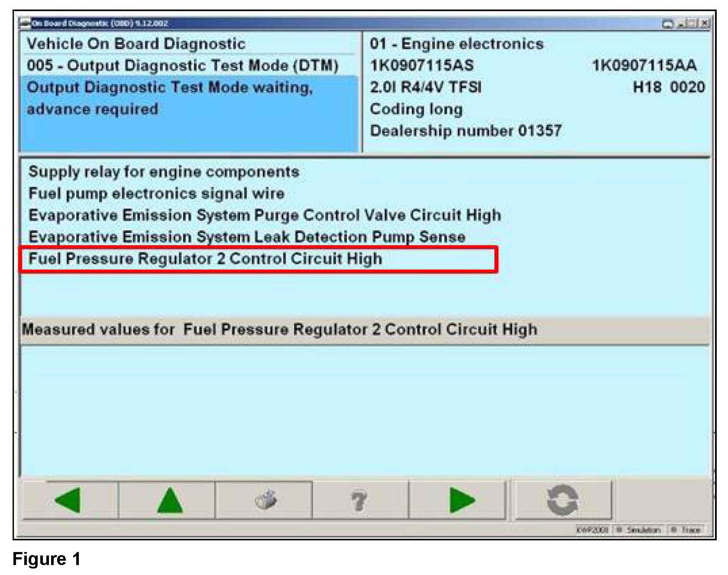
Task: Click the Vehicle On Board Diagnostic heading
Action: click(x=136, y=44)
